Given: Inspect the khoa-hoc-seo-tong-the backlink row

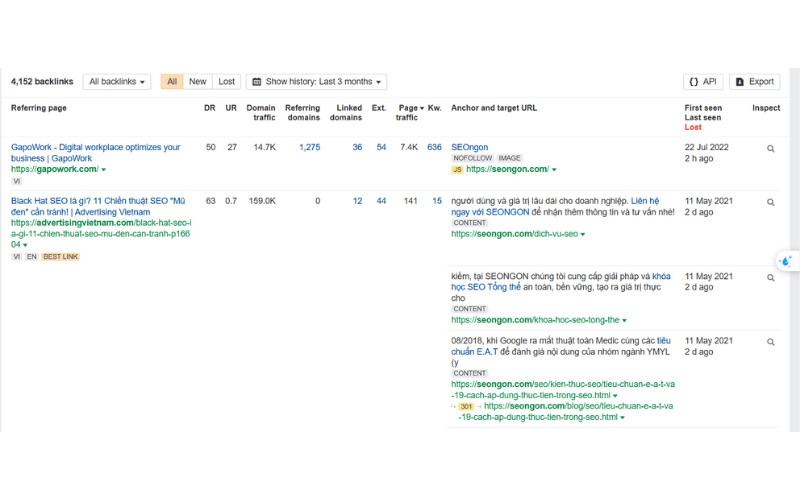Looking at the screenshot, I should pos(770,278).
